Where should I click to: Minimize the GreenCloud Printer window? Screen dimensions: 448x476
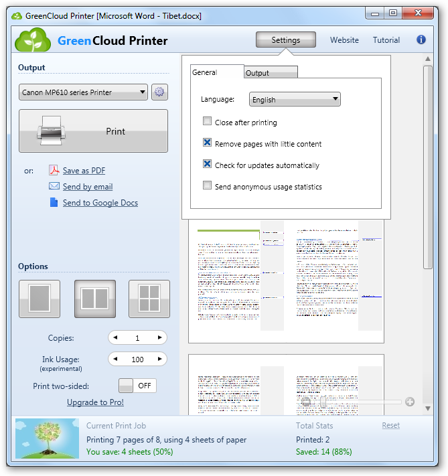tap(375, 13)
